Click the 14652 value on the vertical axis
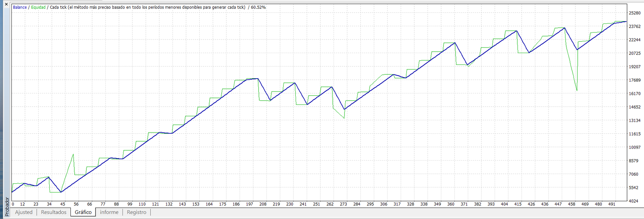 click(635, 107)
